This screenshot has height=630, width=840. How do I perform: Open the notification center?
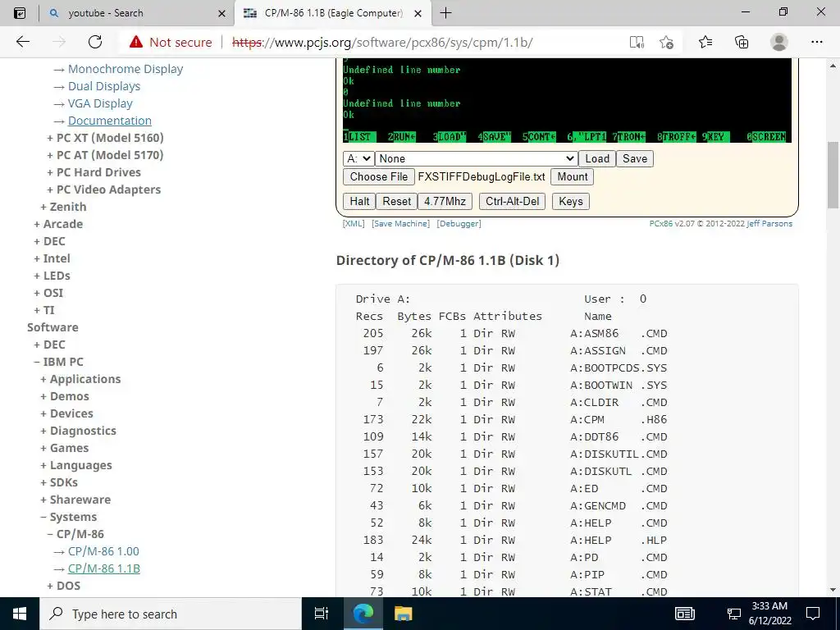(813, 614)
